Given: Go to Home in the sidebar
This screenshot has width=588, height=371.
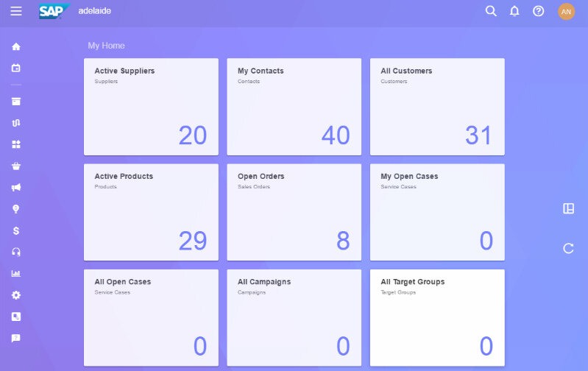Looking at the screenshot, I should click(16, 46).
